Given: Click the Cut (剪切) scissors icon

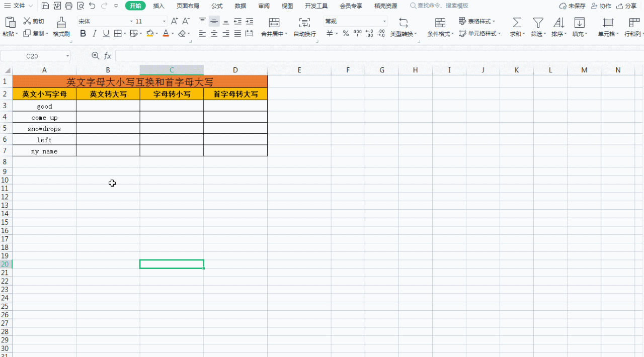Looking at the screenshot, I should point(27,21).
